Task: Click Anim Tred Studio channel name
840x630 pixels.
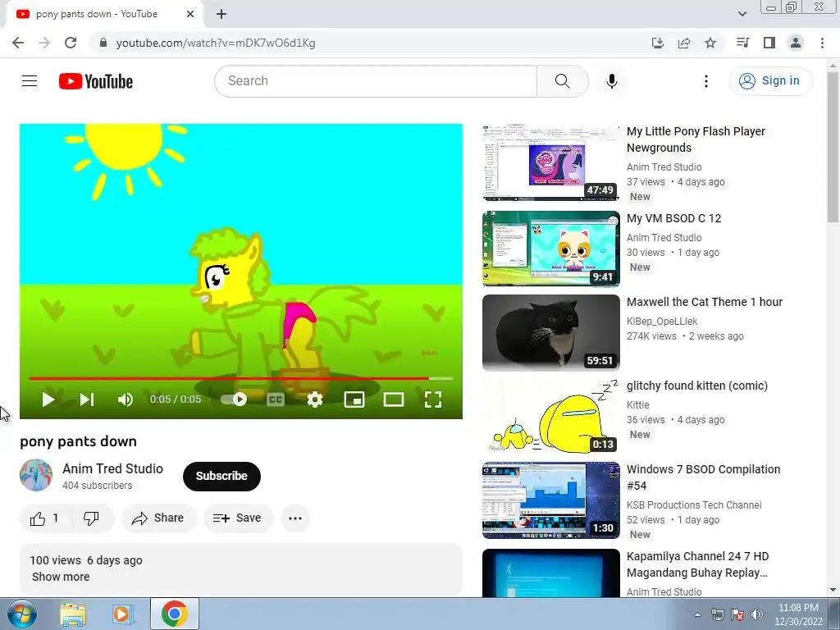Action: pyautogui.click(x=113, y=468)
